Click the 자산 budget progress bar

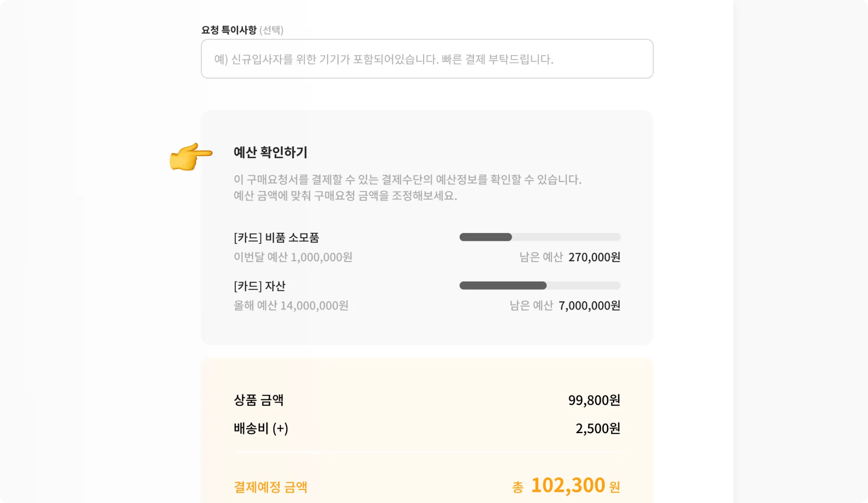(539, 286)
